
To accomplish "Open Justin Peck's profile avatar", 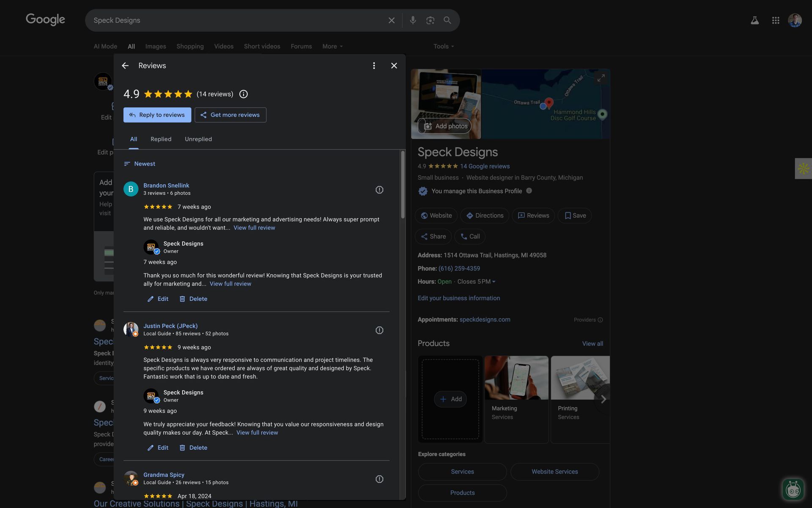I will (131, 329).
